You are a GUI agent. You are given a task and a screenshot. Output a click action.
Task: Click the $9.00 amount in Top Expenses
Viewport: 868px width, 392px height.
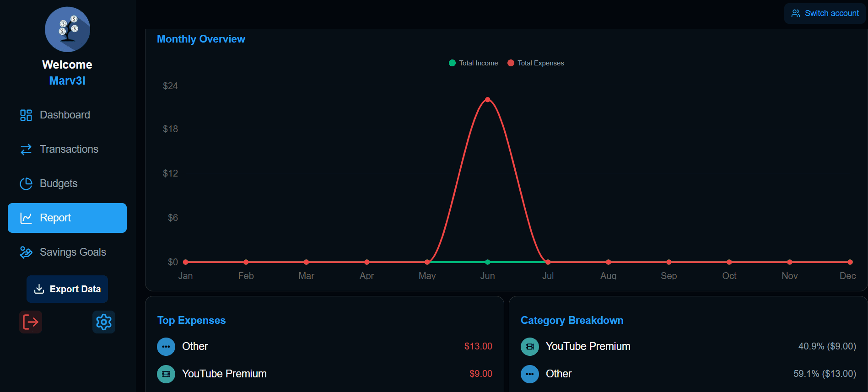point(481,374)
